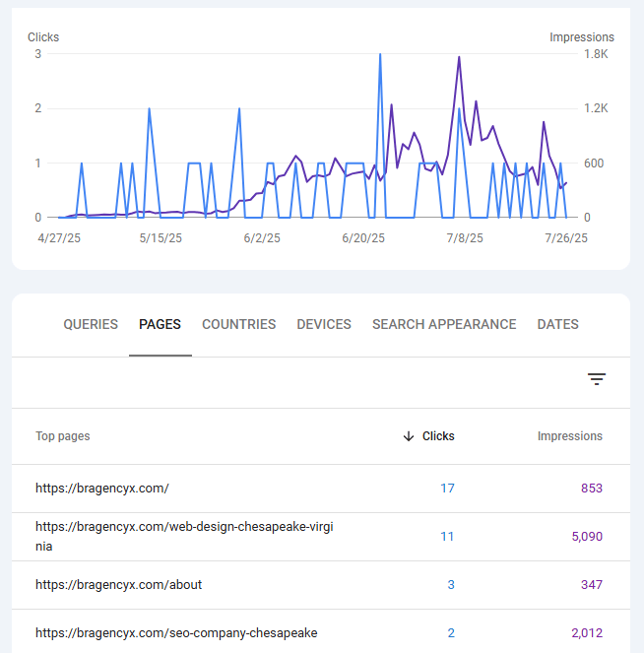Switch to the Queries tab

(x=91, y=324)
